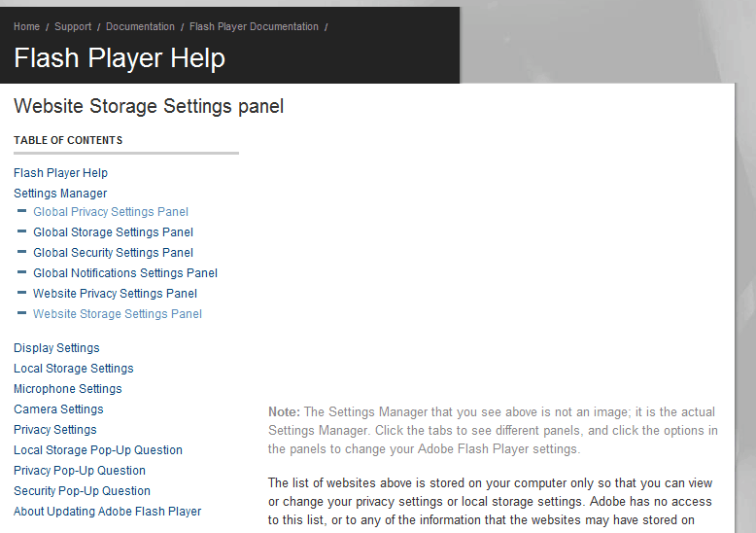Click the Flash Player Help banner title
This screenshot has height=533, width=756.
120,58
